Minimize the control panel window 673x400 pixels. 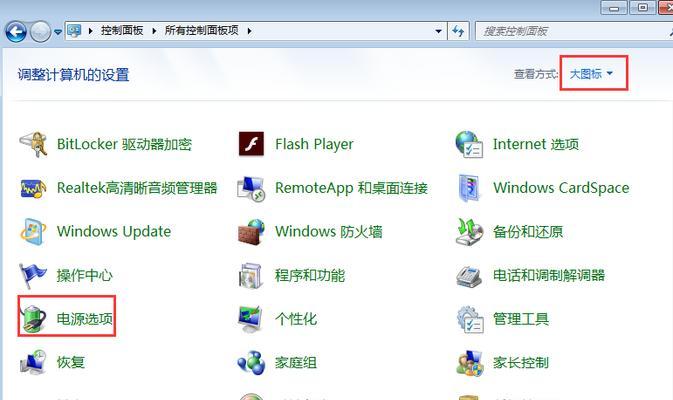pyautogui.click(x=614, y=7)
